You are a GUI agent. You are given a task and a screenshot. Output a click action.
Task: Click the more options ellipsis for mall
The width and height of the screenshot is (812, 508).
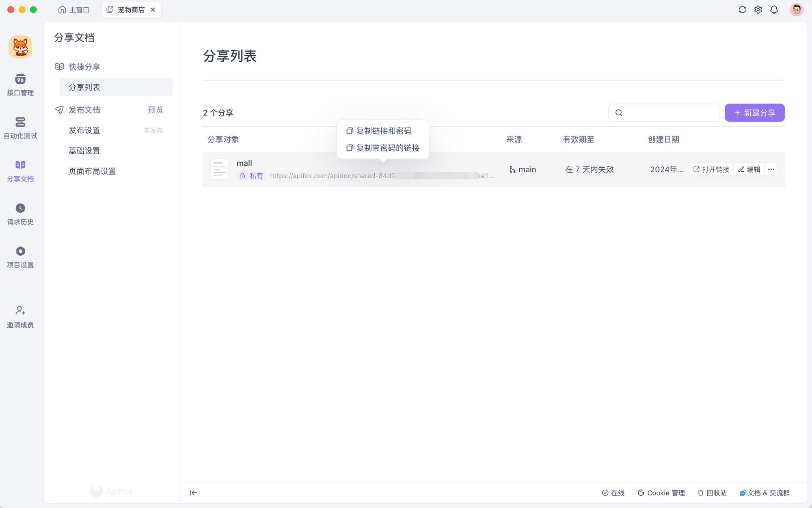[771, 169]
